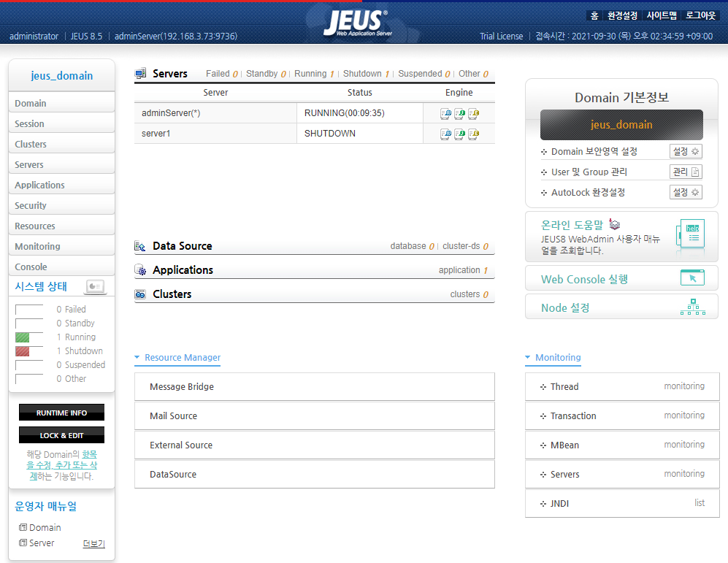This screenshot has width=728, height=563.
Task: Click the Server manual document icon
Action: (x=23, y=543)
